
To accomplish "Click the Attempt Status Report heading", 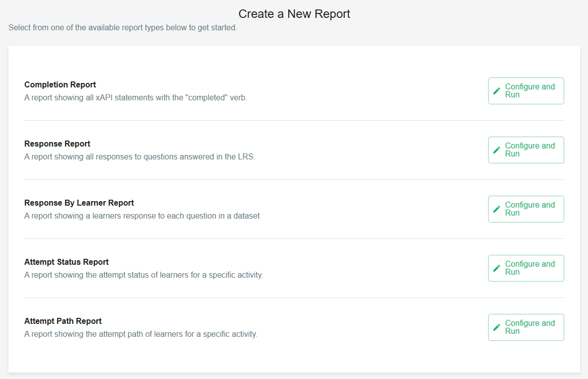I will point(66,262).
